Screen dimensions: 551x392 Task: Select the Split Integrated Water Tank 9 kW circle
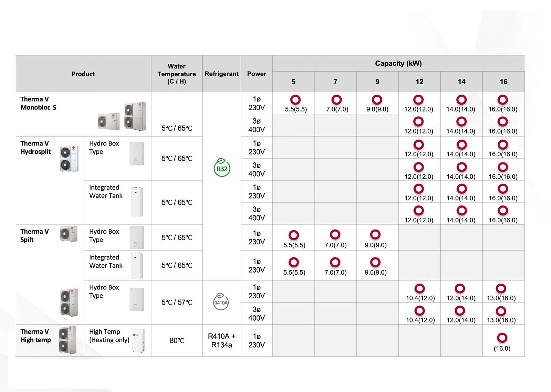(375, 262)
